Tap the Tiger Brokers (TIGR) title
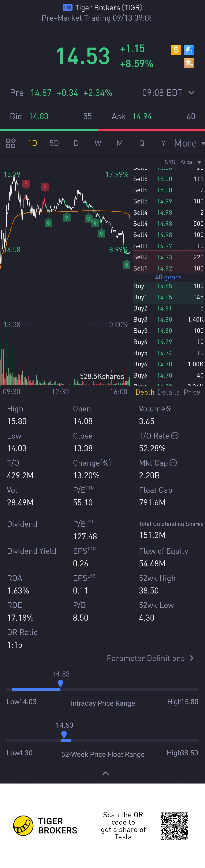This screenshot has height=868, width=205. 108,7
